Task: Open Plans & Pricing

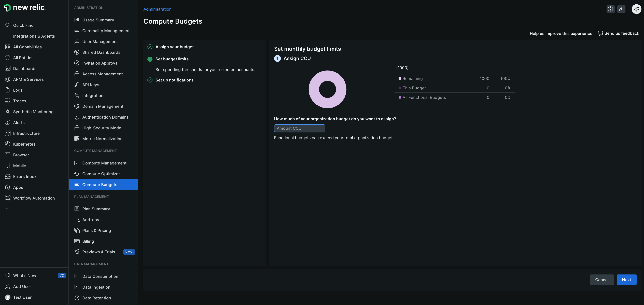Action: tap(96, 230)
